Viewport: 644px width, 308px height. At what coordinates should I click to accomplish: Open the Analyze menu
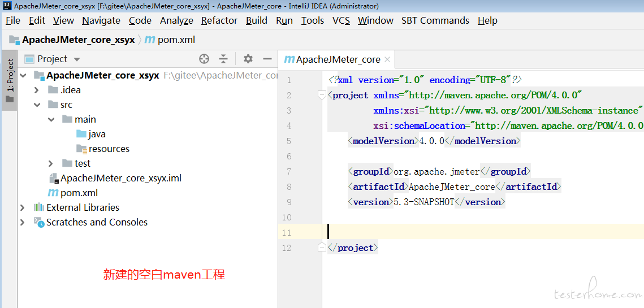(176, 20)
